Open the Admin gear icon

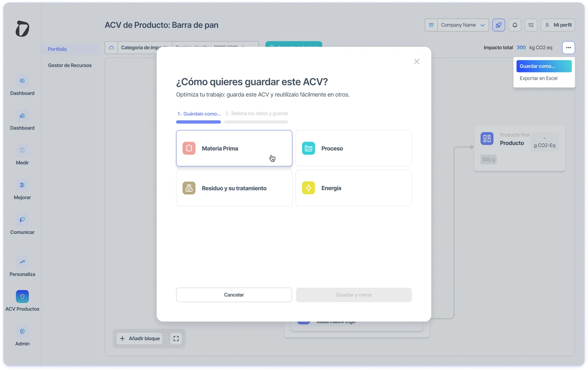point(22,331)
